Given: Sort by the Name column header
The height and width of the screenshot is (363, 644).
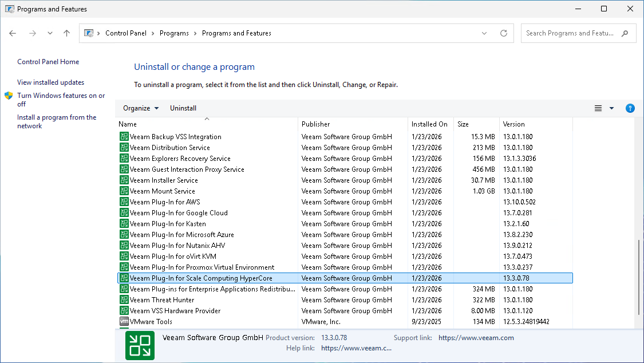Looking at the screenshot, I should tap(207, 124).
